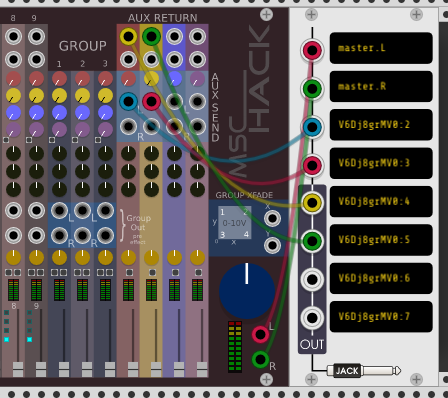
Task: Click the large blue master volume knob
Action: [x=247, y=291]
